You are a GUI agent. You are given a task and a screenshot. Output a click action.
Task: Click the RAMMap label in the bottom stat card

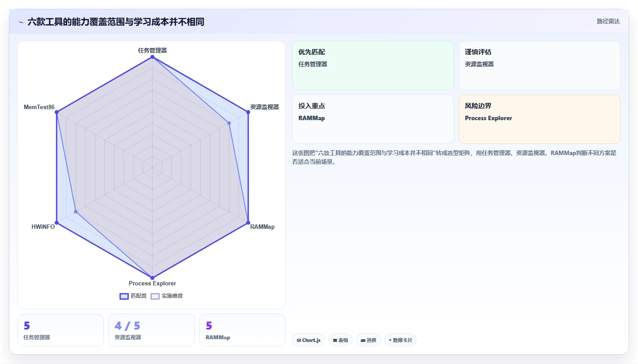click(218, 337)
